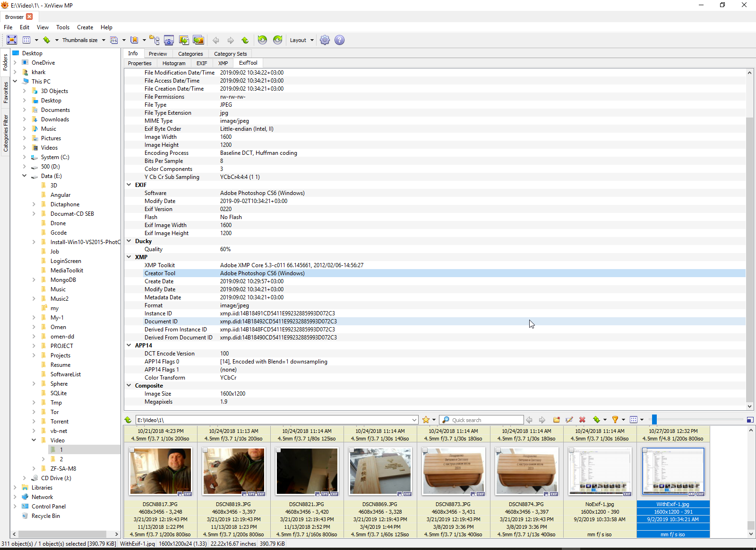Click the blue help question mark icon
Screen dimensions: 756x550
coord(339,40)
